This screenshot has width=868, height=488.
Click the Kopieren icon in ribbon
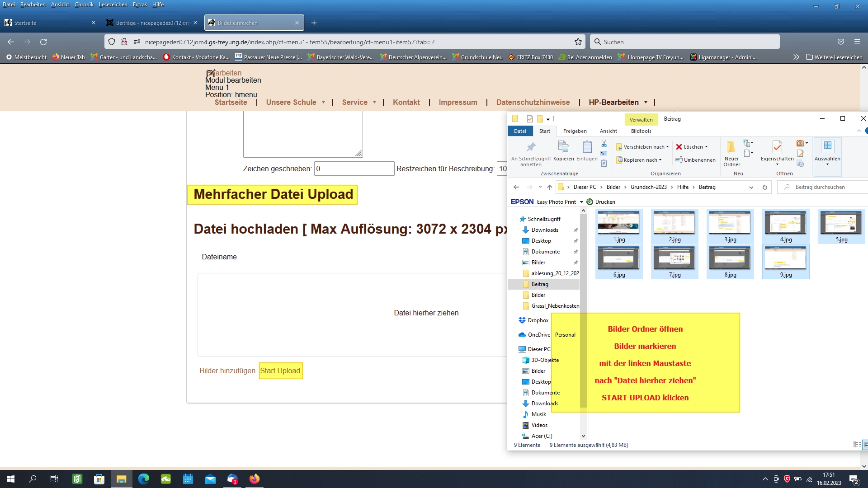tap(563, 148)
